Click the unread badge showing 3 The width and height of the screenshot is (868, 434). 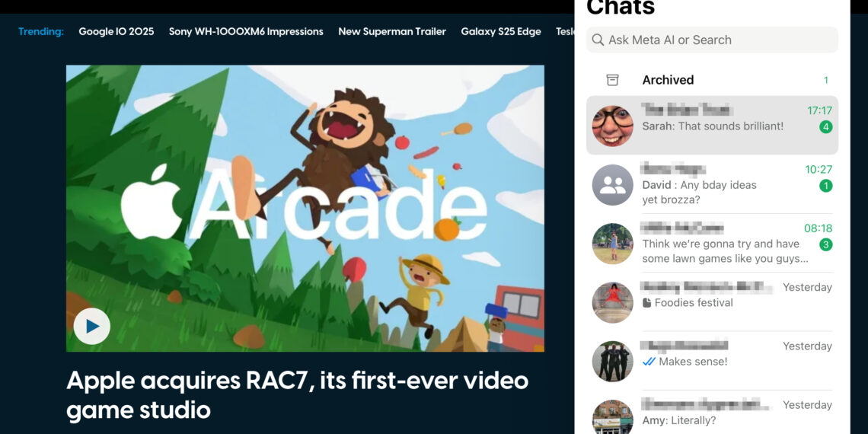[x=825, y=244]
